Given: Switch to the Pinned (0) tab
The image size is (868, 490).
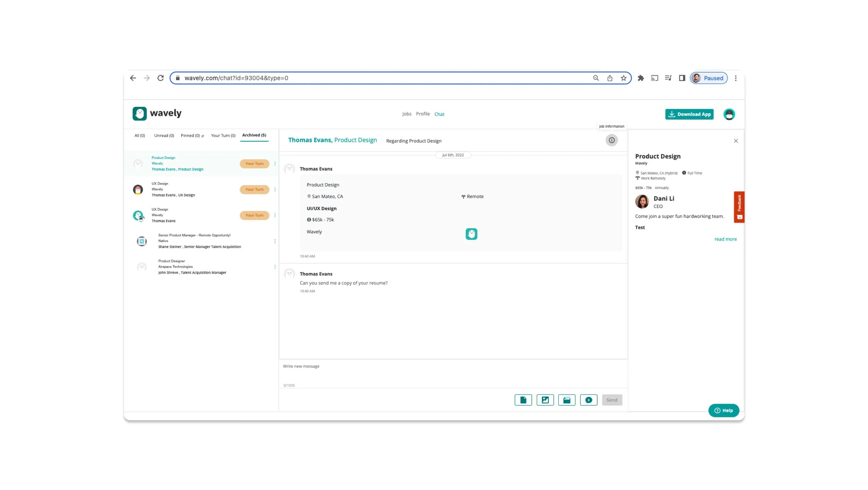Looking at the screenshot, I should point(192,135).
